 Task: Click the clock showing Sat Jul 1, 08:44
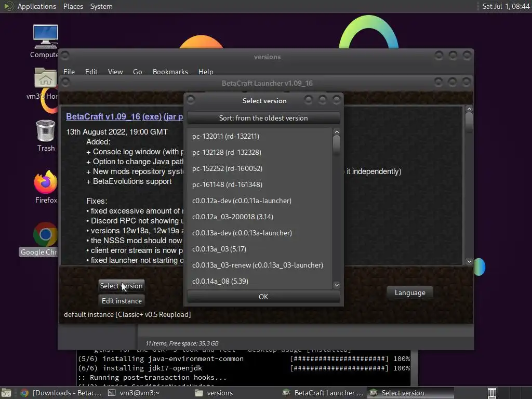click(x=506, y=6)
